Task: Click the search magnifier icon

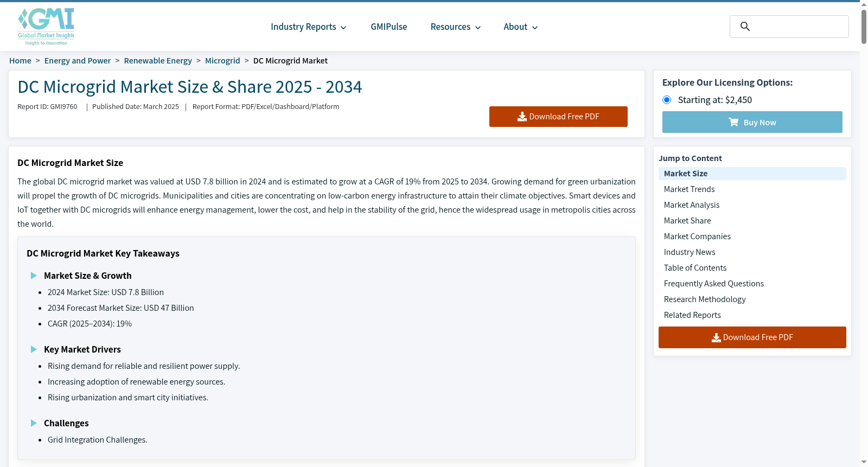Action: click(x=745, y=27)
